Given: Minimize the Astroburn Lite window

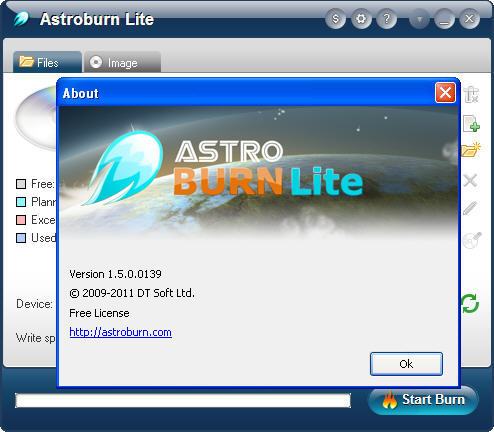Looking at the screenshot, I should click(444, 19).
